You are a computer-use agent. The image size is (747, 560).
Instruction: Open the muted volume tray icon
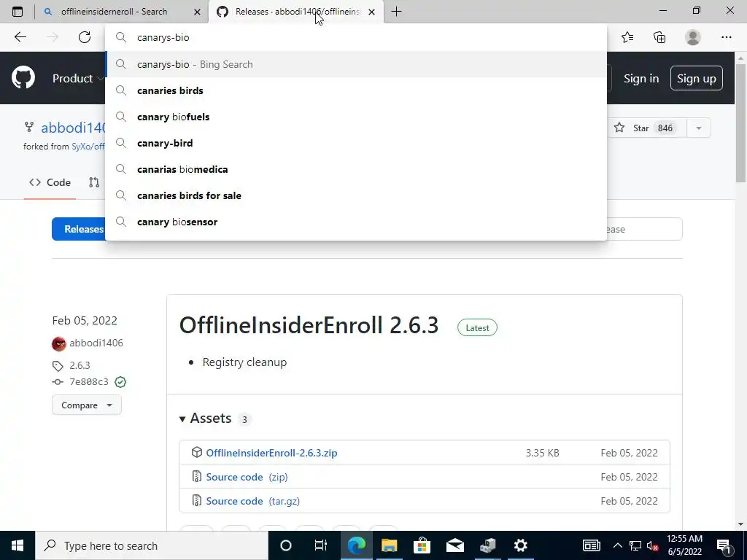(x=653, y=545)
